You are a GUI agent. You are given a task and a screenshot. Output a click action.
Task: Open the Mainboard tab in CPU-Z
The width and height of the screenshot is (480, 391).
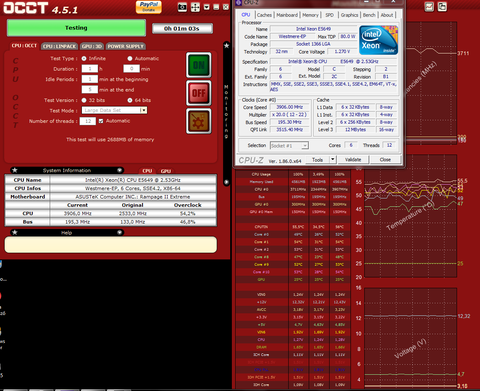(x=287, y=15)
